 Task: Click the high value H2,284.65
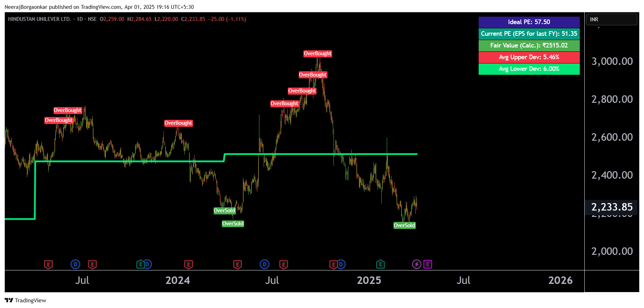[x=139, y=19]
